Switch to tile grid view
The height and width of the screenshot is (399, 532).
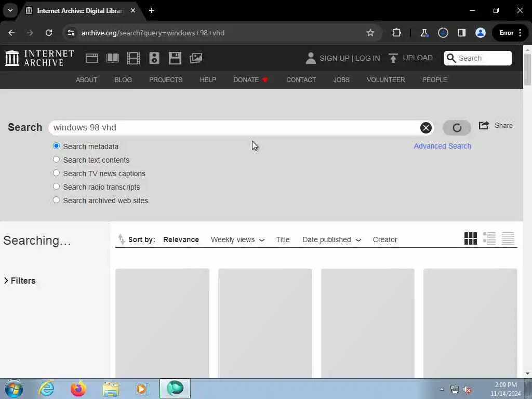[x=470, y=238]
